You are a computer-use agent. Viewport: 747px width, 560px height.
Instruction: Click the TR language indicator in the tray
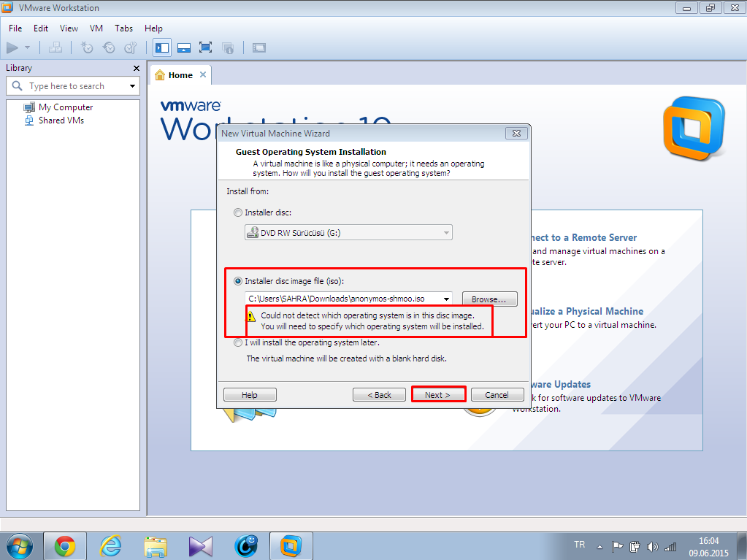click(x=579, y=544)
